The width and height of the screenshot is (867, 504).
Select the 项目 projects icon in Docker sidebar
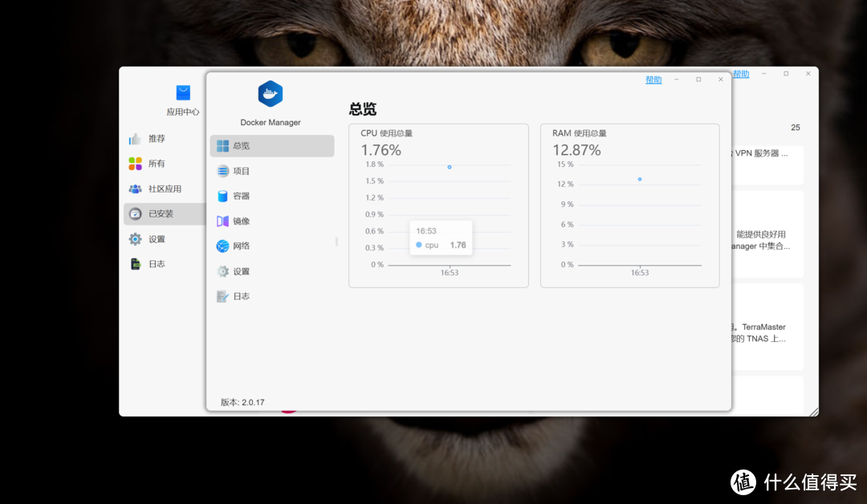point(222,171)
